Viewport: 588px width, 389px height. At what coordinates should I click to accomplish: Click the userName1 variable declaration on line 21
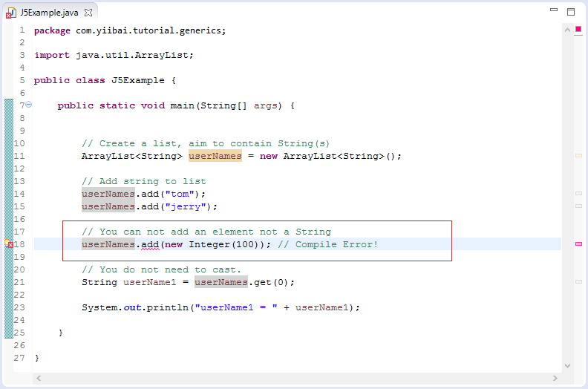point(150,282)
